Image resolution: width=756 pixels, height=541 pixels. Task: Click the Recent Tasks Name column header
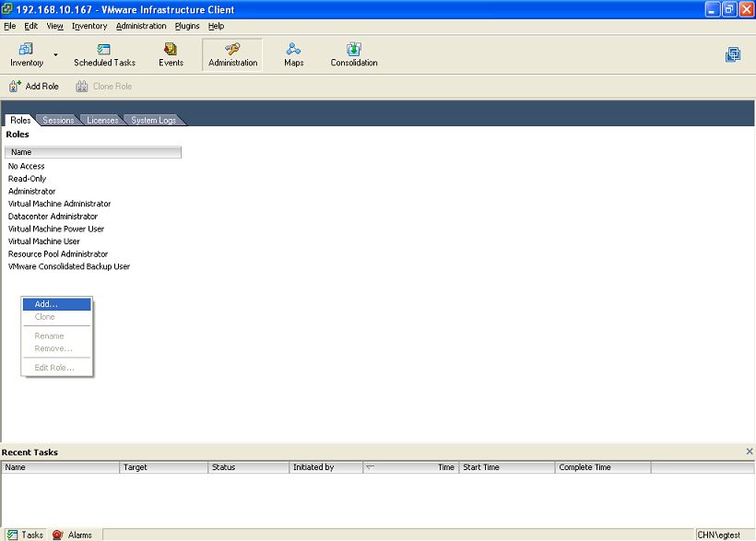(60, 467)
